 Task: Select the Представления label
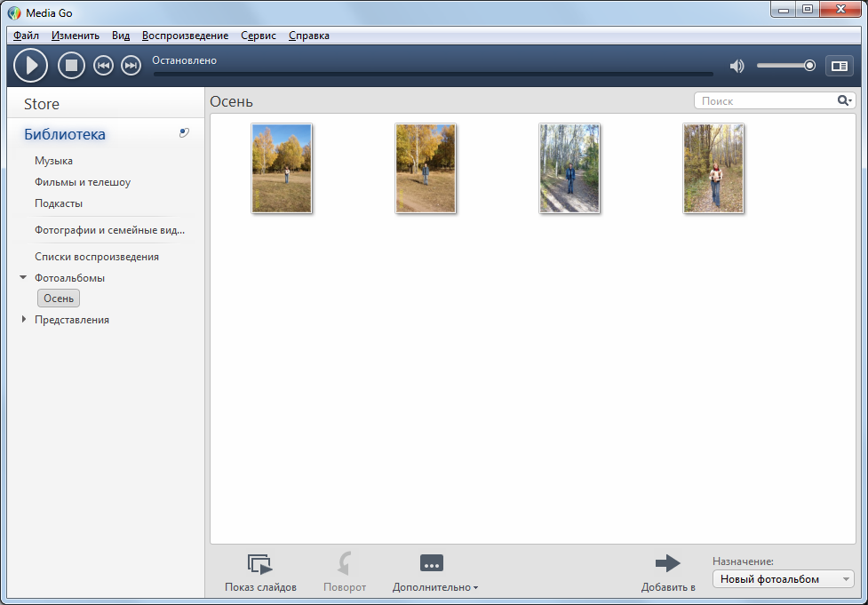(x=72, y=320)
